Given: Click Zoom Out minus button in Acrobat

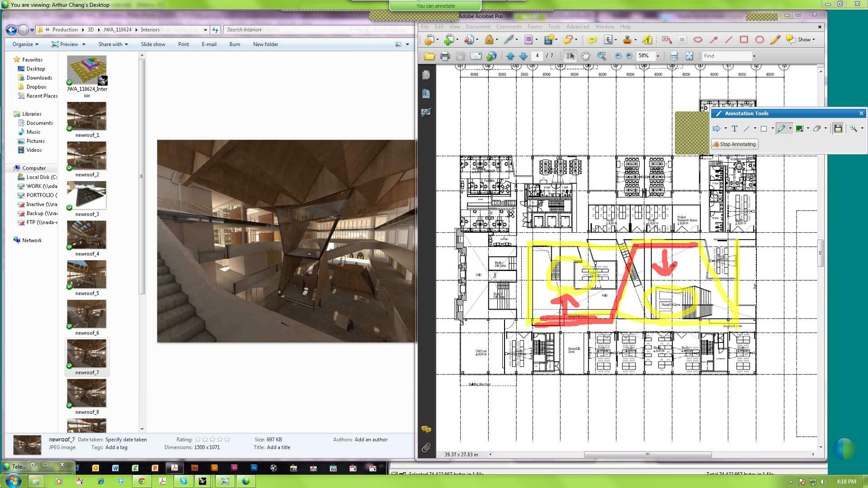Looking at the screenshot, I should [618, 56].
